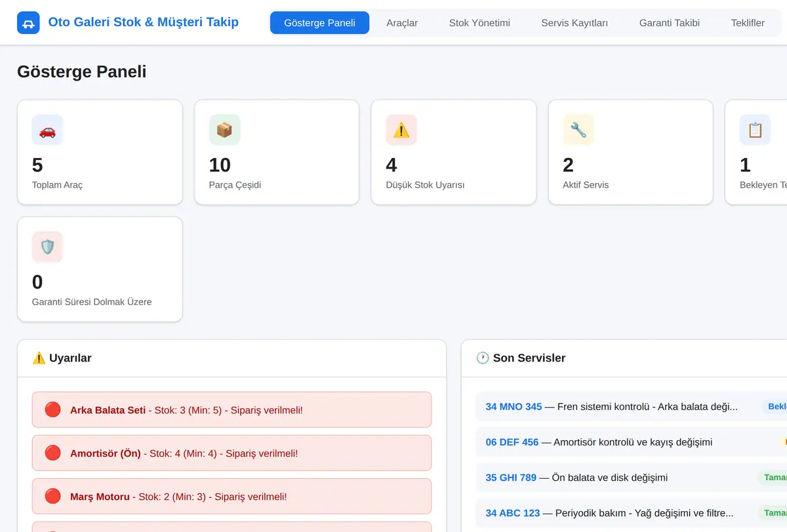Click the Gösterge Paneli page heading
This screenshot has width=787, height=532.
tap(82, 72)
